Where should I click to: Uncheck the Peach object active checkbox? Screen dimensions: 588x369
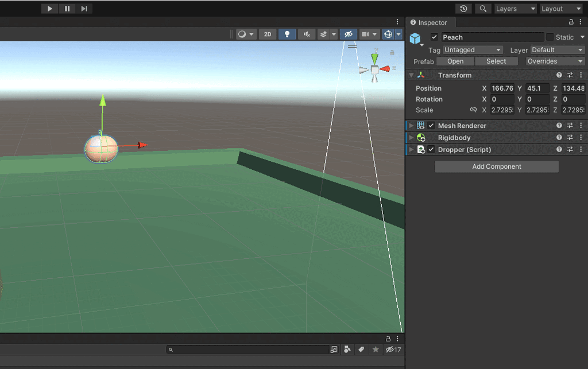pos(434,37)
